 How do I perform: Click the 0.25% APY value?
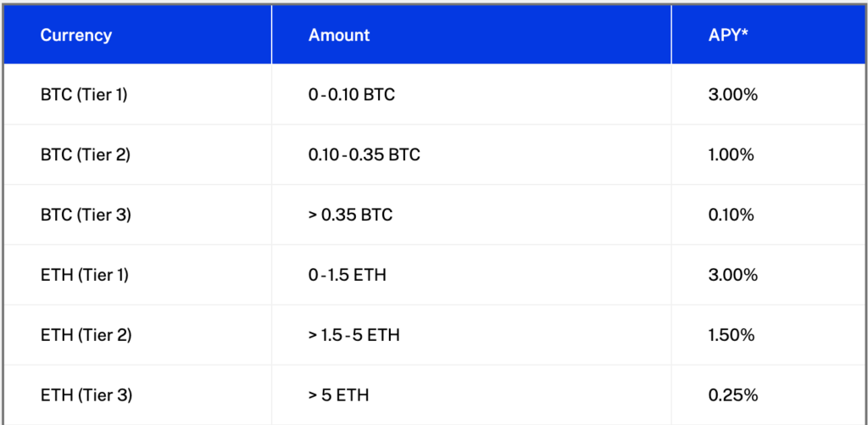[732, 395]
